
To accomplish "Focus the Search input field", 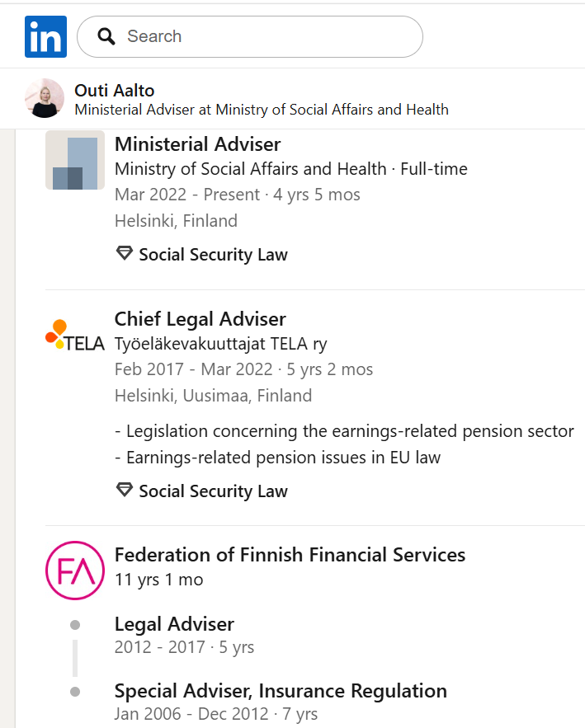I will click(x=250, y=36).
